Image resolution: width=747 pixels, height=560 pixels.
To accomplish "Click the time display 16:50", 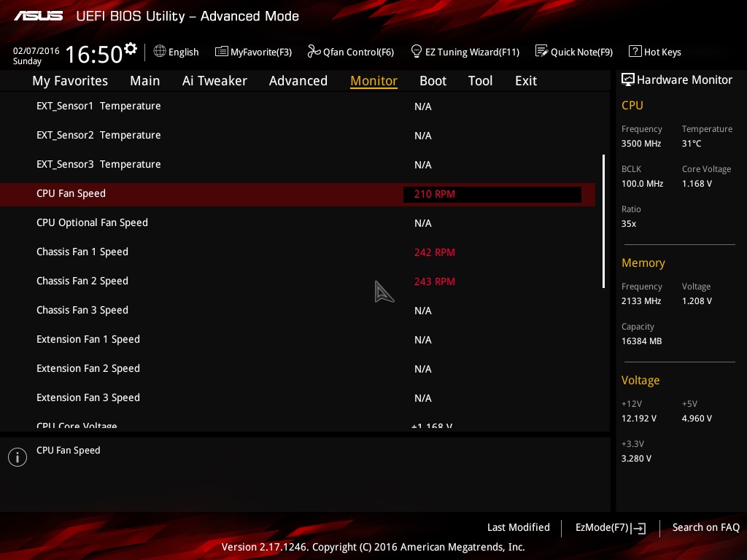I will tap(94, 54).
